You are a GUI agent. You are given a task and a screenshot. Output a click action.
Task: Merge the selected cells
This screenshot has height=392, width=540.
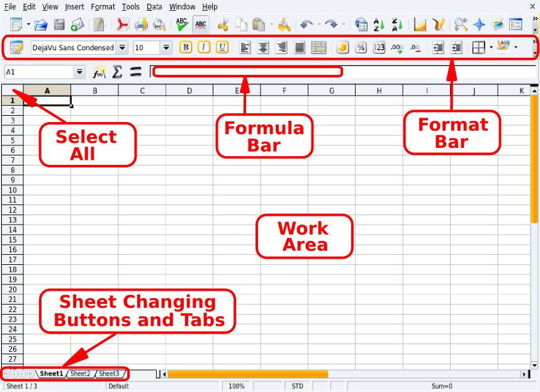click(318, 47)
